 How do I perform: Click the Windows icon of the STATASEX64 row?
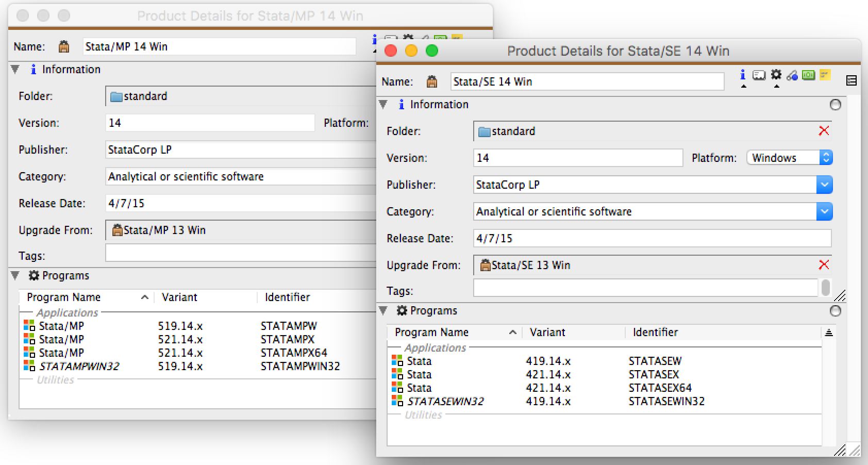pos(397,388)
